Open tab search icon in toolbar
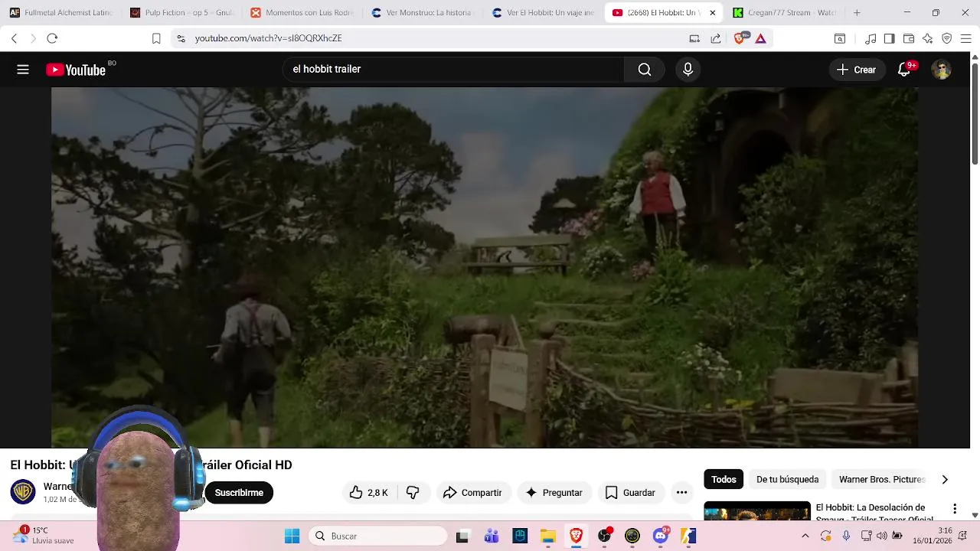Viewport: 980px width, 551px height. click(x=840, y=38)
